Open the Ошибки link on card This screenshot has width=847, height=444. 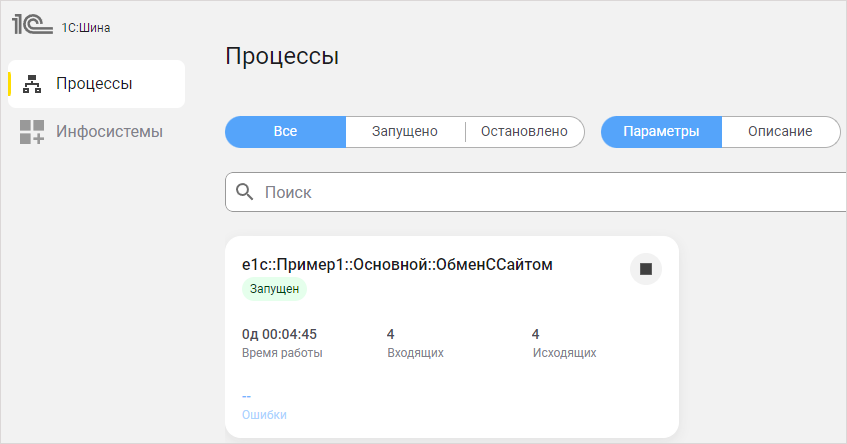tap(264, 414)
